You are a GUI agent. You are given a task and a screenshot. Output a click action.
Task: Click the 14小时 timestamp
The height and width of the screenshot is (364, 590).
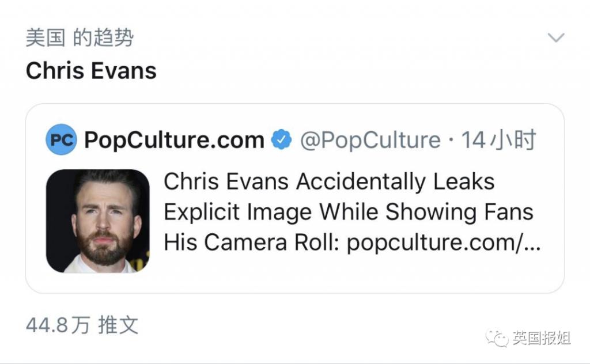(x=499, y=140)
